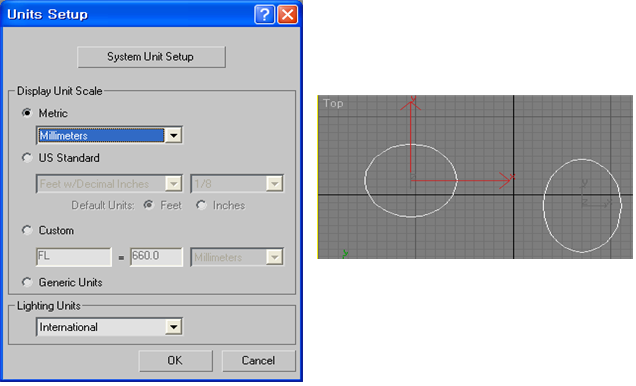This screenshot has height=386, width=636.
Task: Open the Millimeters metric dropdown
Action: pos(174,135)
